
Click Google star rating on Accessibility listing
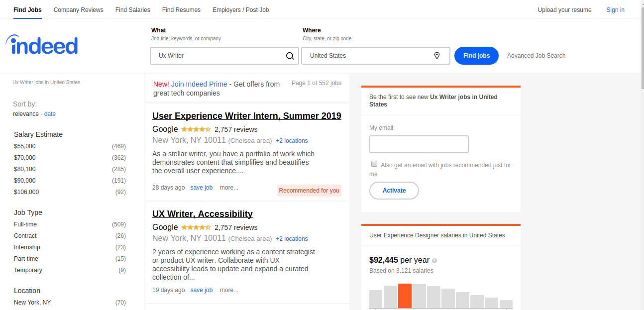coord(196,227)
